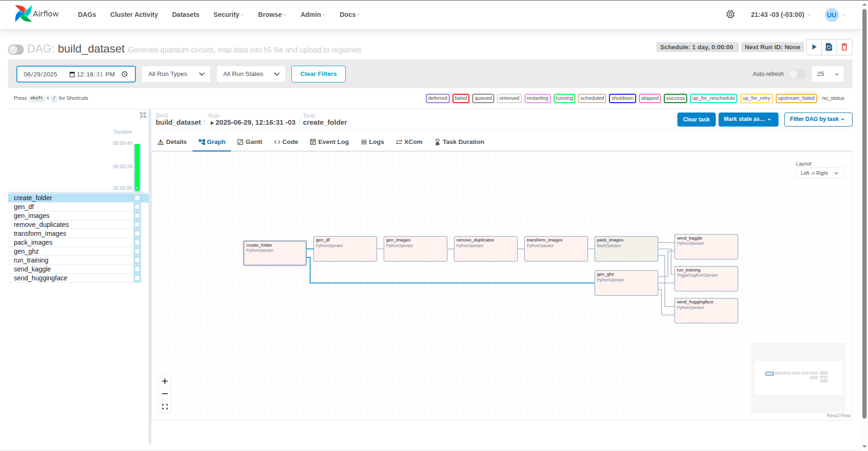Click the Clear task button
The image size is (868, 451).
[696, 120]
